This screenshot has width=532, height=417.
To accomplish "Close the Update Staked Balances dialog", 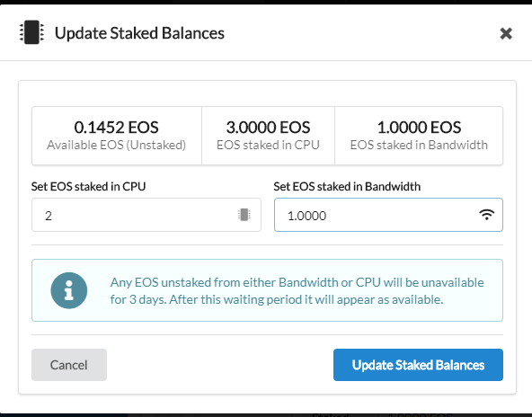I will click(506, 33).
